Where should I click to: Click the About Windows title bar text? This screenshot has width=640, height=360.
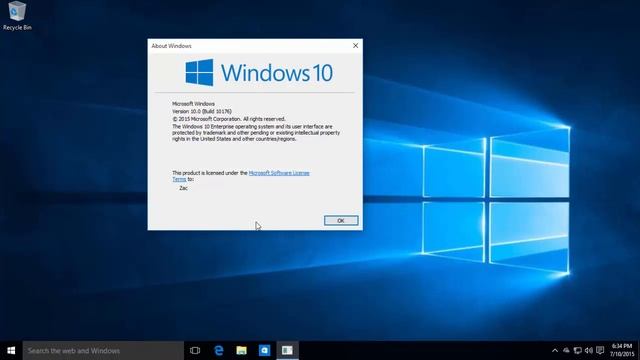[171, 46]
